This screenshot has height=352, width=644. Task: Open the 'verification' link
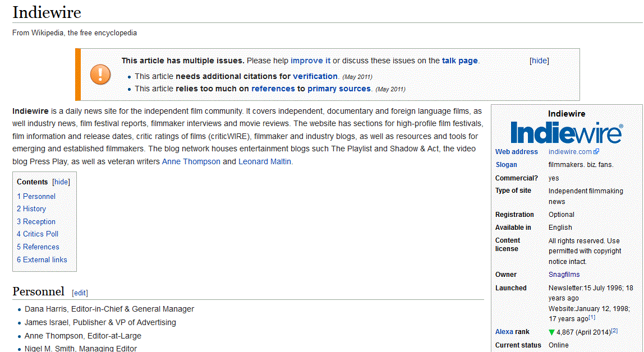(x=315, y=76)
